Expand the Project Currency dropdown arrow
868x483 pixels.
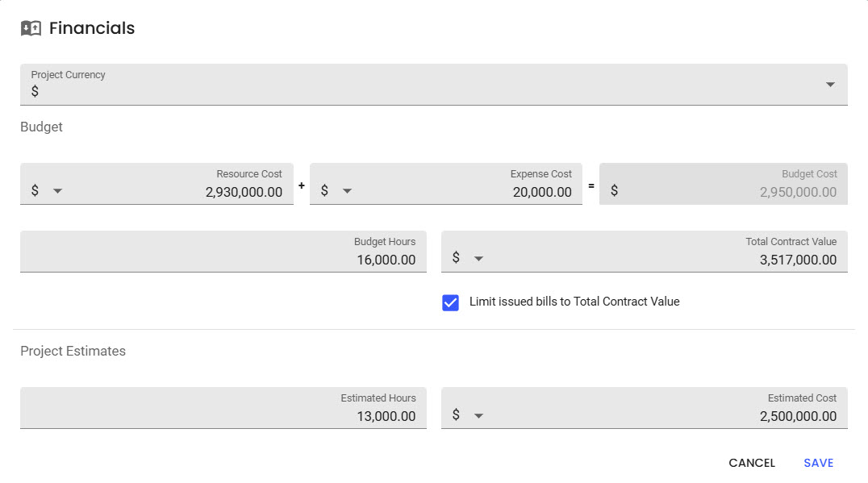tap(830, 85)
